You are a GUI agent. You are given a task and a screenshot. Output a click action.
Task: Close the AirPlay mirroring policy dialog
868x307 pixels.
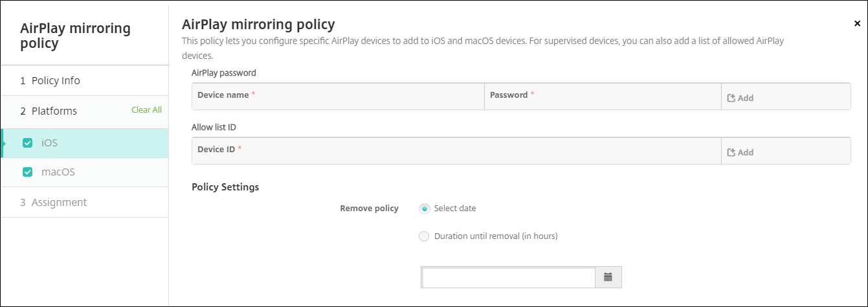pos(857,23)
